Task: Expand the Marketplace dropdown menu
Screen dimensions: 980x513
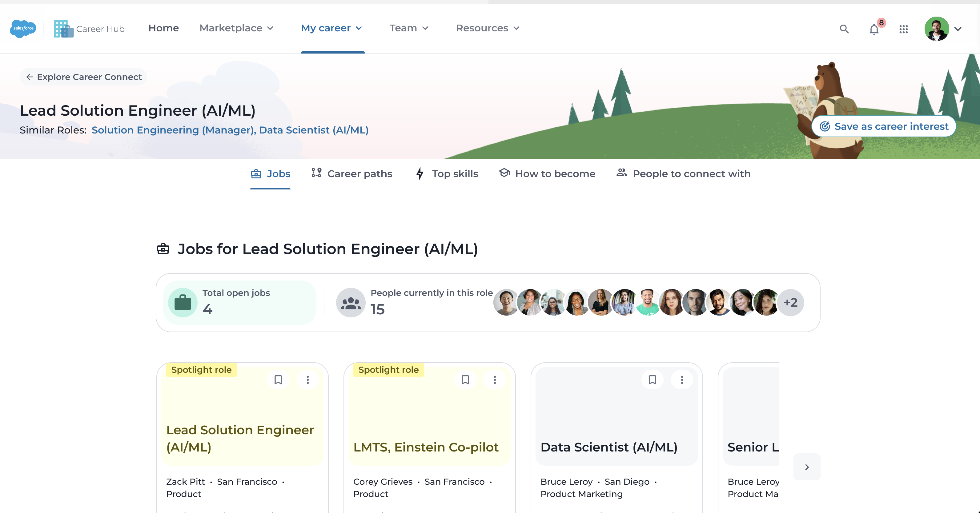Action: click(x=236, y=28)
